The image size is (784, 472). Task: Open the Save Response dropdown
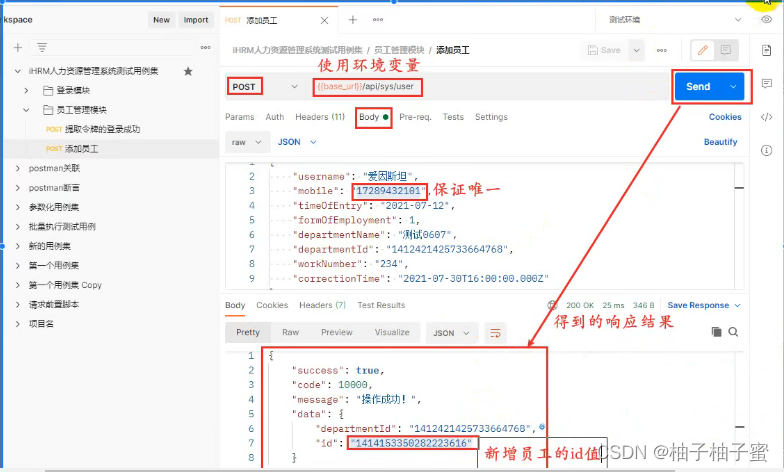[x=704, y=305]
